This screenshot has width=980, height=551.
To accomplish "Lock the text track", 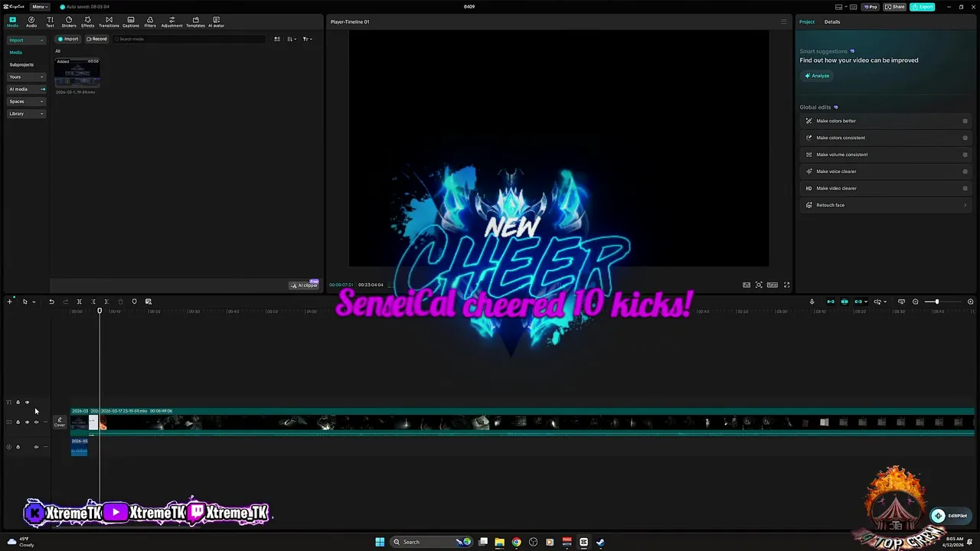I will click(18, 403).
